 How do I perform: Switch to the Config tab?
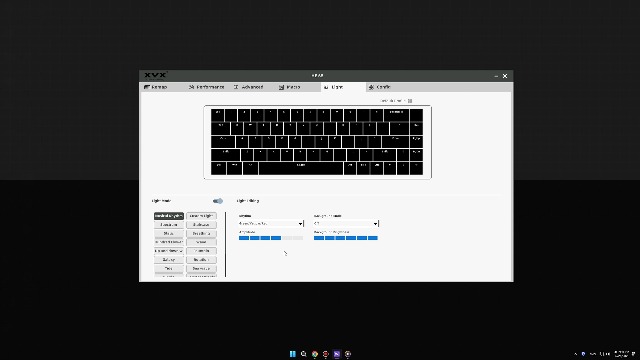(x=380, y=87)
